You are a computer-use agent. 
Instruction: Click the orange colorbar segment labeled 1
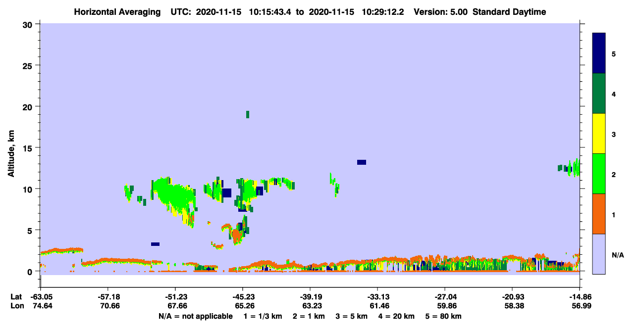tap(599, 214)
